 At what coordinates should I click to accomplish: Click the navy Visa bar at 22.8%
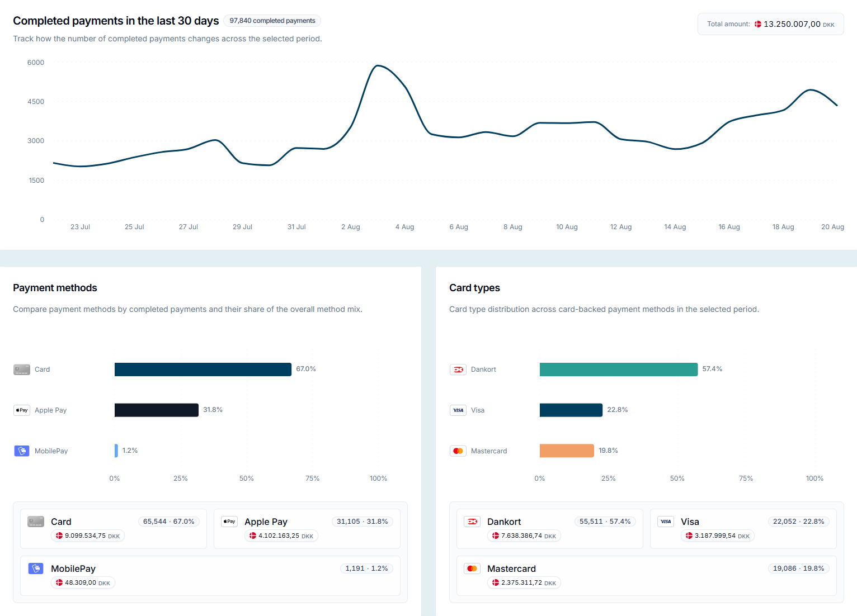pos(571,410)
